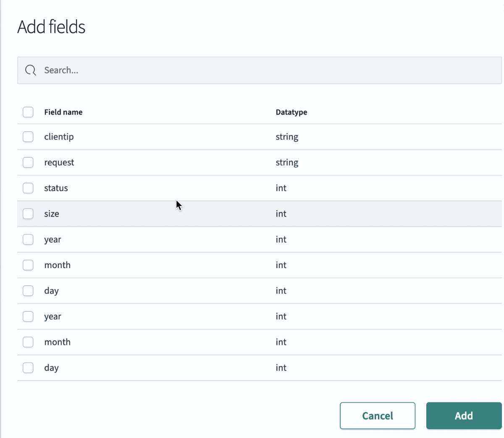Check the first month field checkbox
Viewport: 504px width, 438px height.
28,265
